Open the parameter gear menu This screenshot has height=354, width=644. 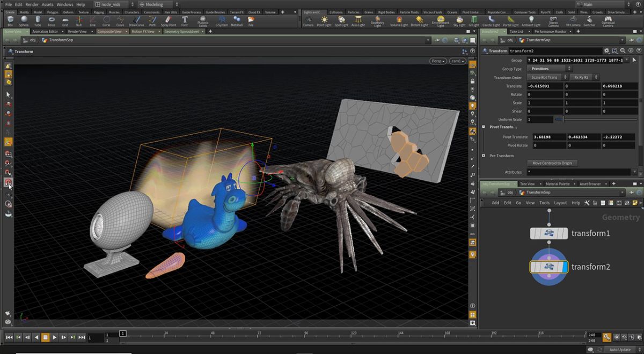tap(606, 50)
